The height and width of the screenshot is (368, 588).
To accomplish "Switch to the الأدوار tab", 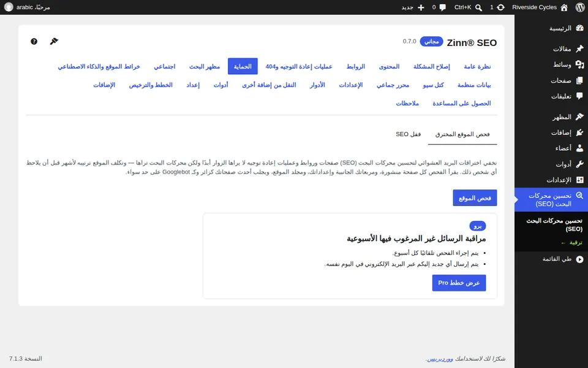I will [317, 85].
